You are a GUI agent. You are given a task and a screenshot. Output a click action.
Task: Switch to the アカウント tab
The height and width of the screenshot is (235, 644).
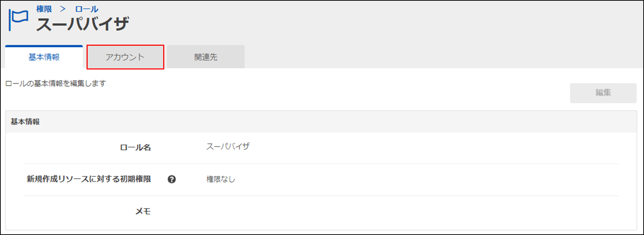(125, 57)
